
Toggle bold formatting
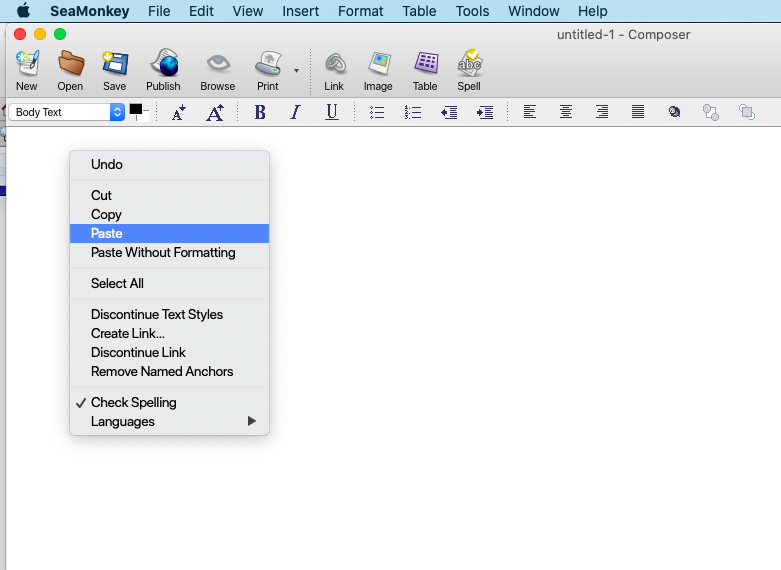coord(260,112)
